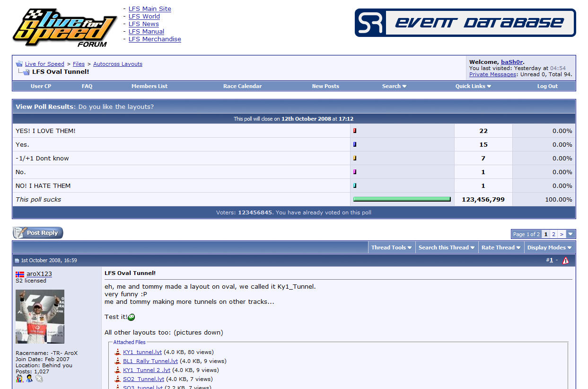Click the Live for Speed breadcrumb link

[44, 64]
